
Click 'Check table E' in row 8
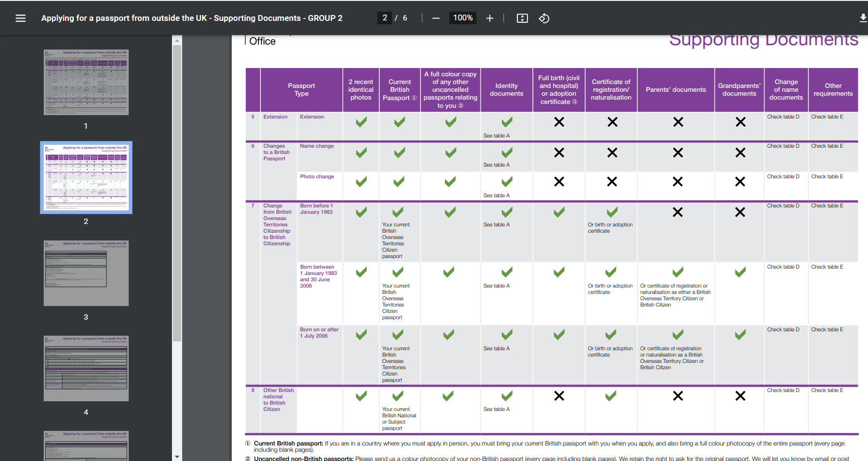pos(827,390)
